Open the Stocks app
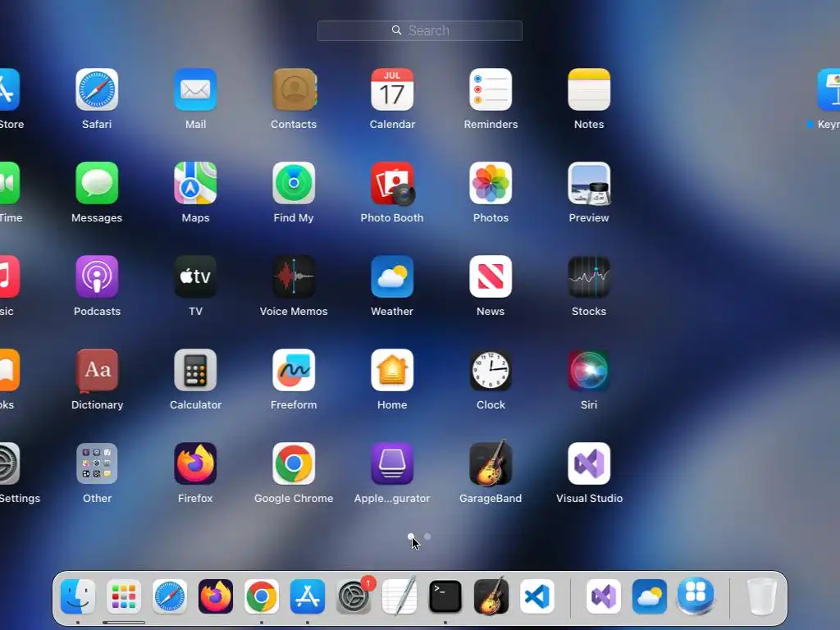This screenshot has height=630, width=840. (589, 276)
